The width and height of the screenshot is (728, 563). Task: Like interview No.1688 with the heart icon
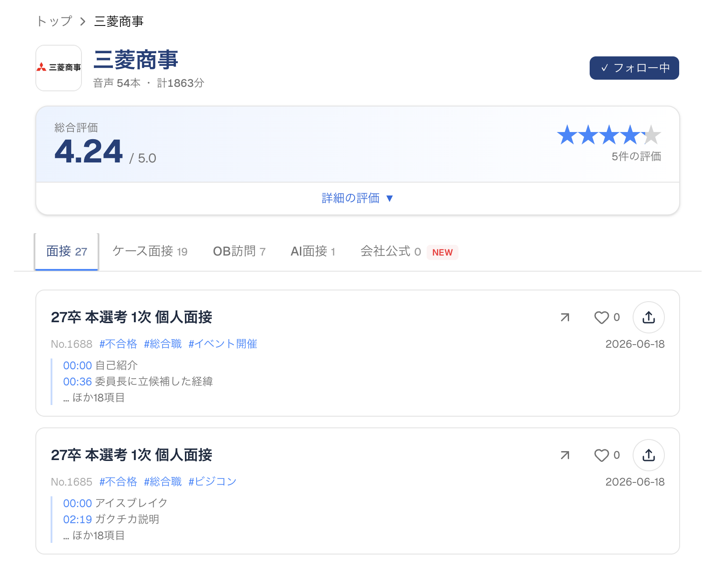[x=601, y=317]
